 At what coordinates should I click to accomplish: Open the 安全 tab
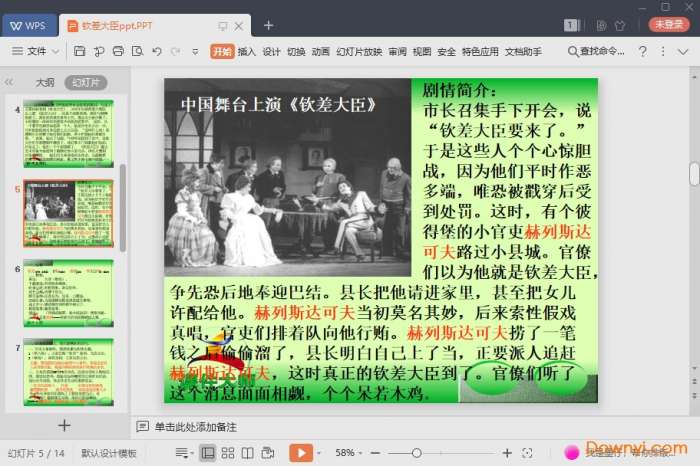coord(446,52)
